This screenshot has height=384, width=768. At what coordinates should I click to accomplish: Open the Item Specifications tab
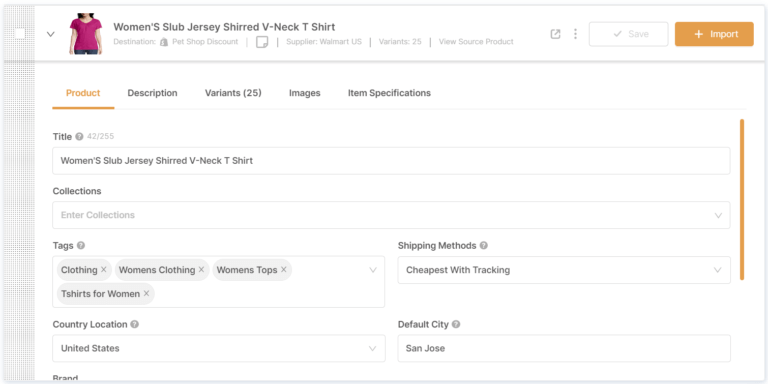pos(389,93)
